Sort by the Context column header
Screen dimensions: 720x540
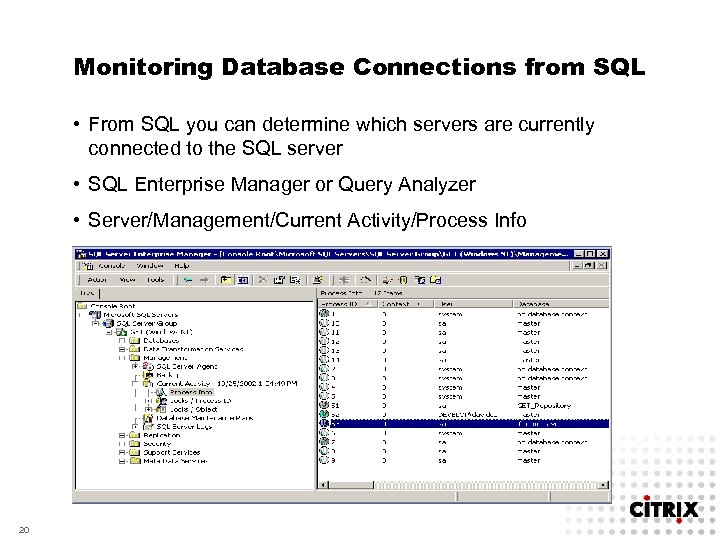tap(406, 304)
